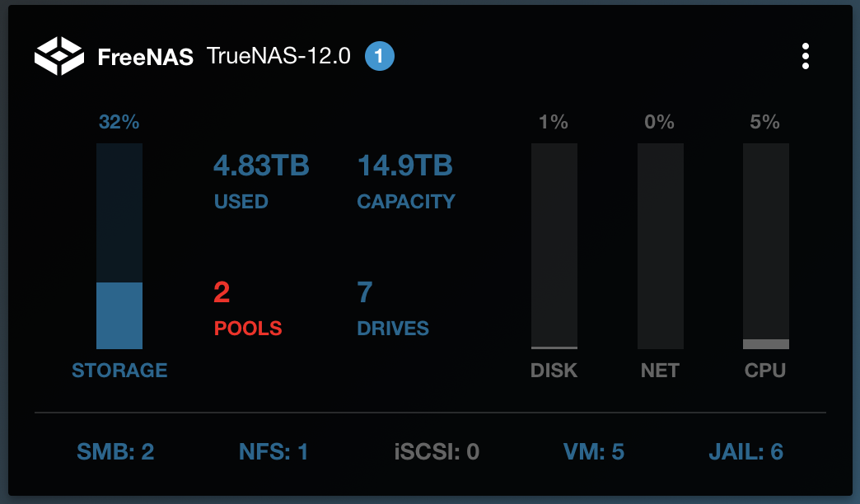Open the three-dot options menu
The height and width of the screenshot is (504, 860).
pos(805,56)
